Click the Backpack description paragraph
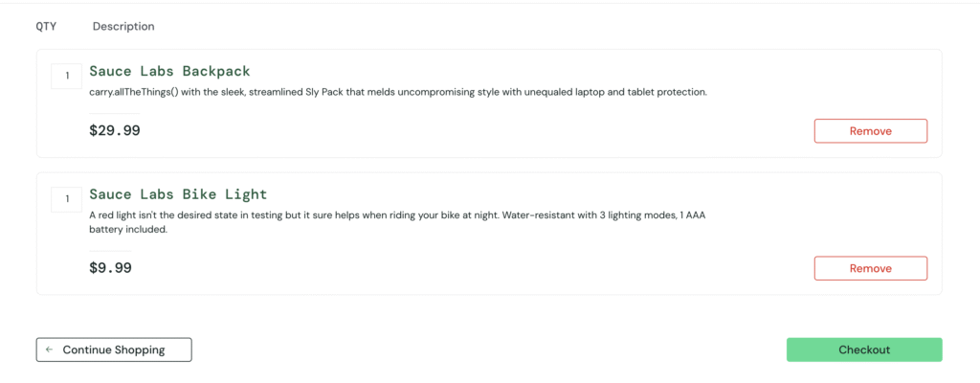The height and width of the screenshot is (383, 980). pyautogui.click(x=397, y=93)
